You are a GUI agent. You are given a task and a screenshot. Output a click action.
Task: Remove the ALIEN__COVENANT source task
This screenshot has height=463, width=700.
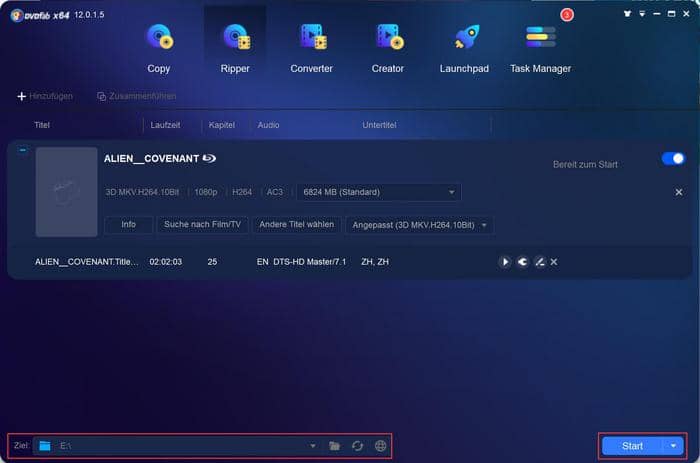pyautogui.click(x=679, y=192)
